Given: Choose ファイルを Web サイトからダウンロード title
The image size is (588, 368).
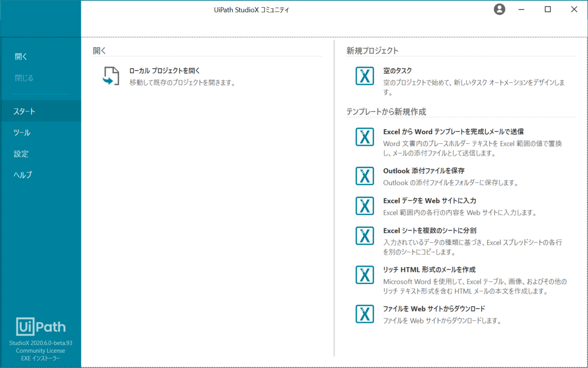Looking at the screenshot, I should click(x=434, y=309).
